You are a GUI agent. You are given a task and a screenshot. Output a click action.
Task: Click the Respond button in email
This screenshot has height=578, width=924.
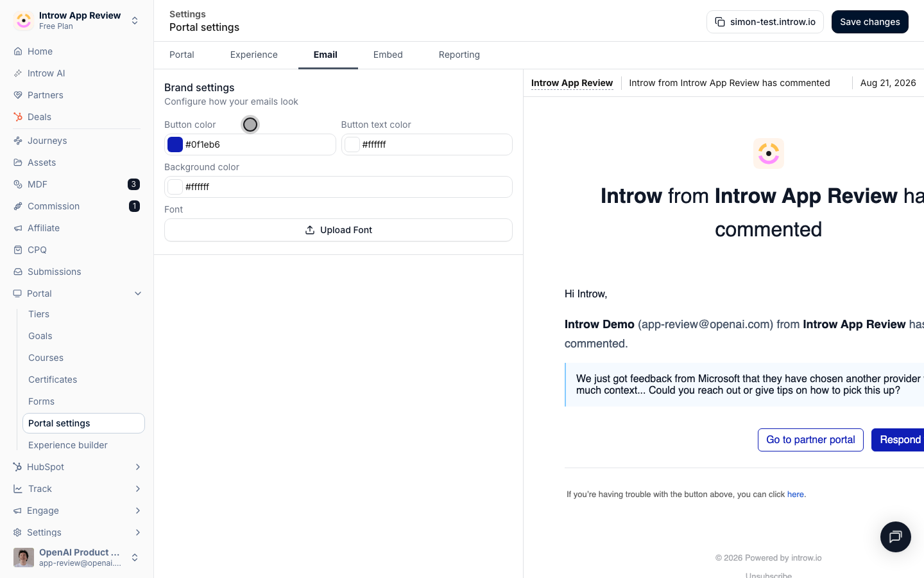tap(898, 440)
